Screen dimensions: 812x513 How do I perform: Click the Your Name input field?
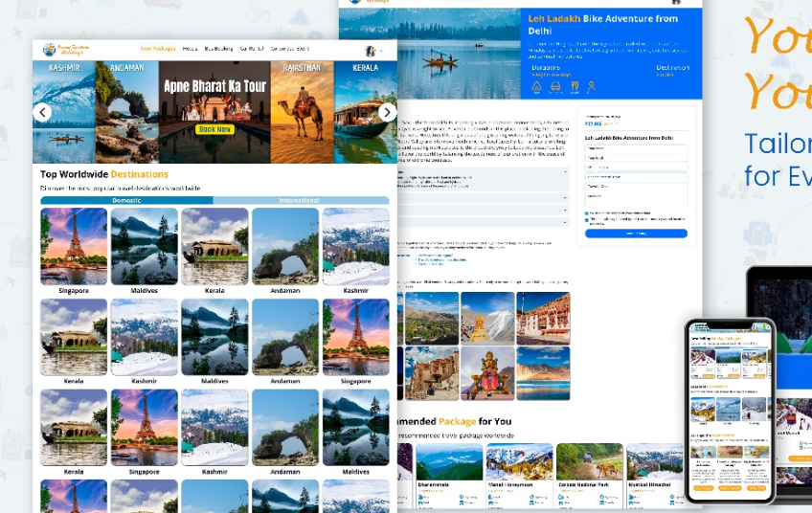(x=636, y=148)
